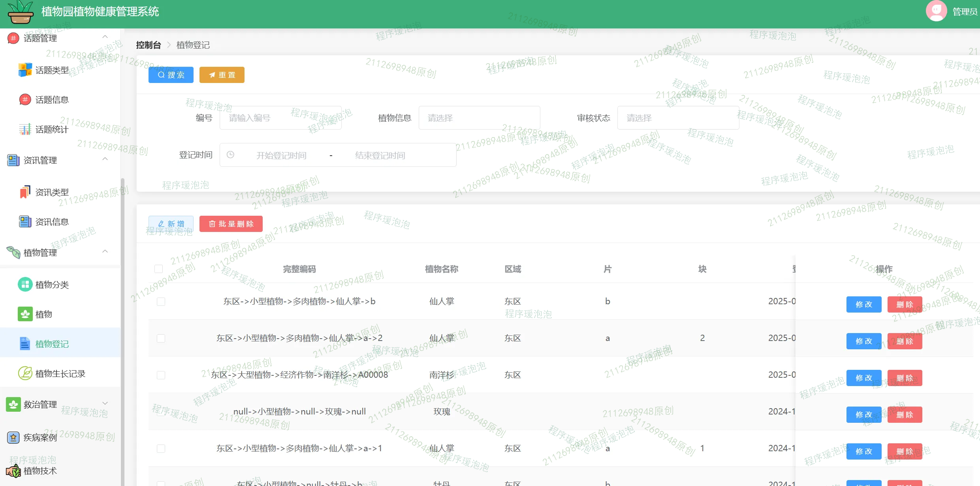Click the clock icon in 登记时间 field
Screen dimensions: 980x486
(230, 155)
